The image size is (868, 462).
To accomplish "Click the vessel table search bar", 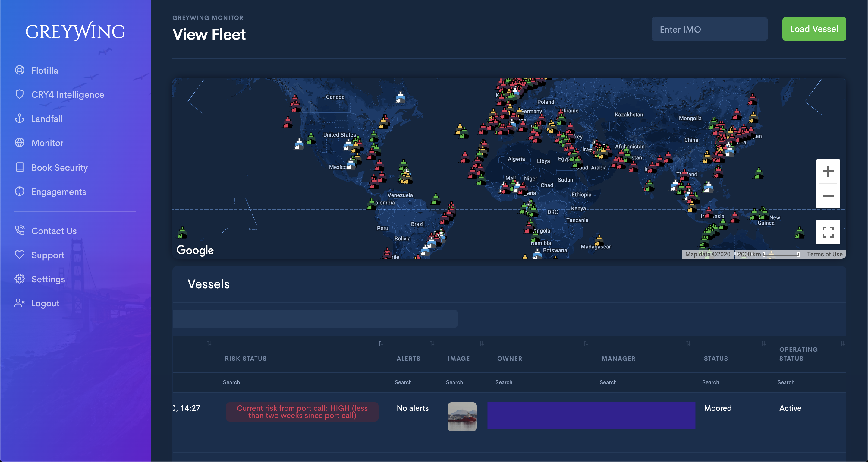I will [315, 319].
